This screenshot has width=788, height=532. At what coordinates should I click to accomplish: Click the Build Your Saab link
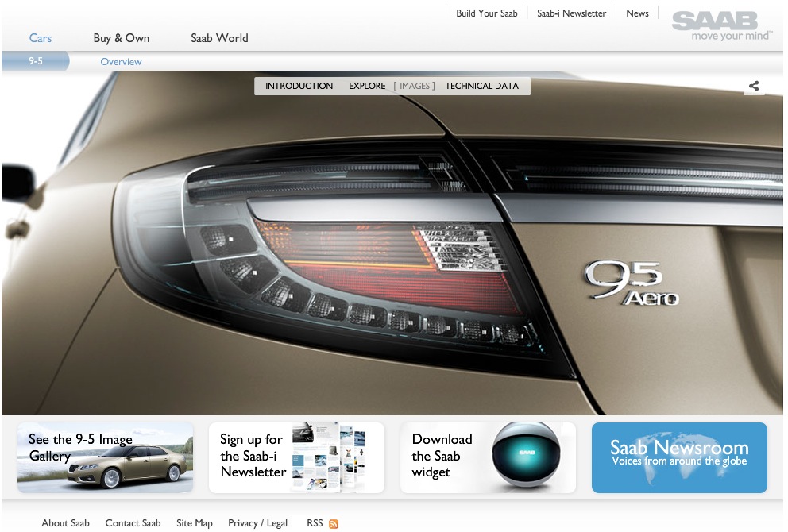486,13
